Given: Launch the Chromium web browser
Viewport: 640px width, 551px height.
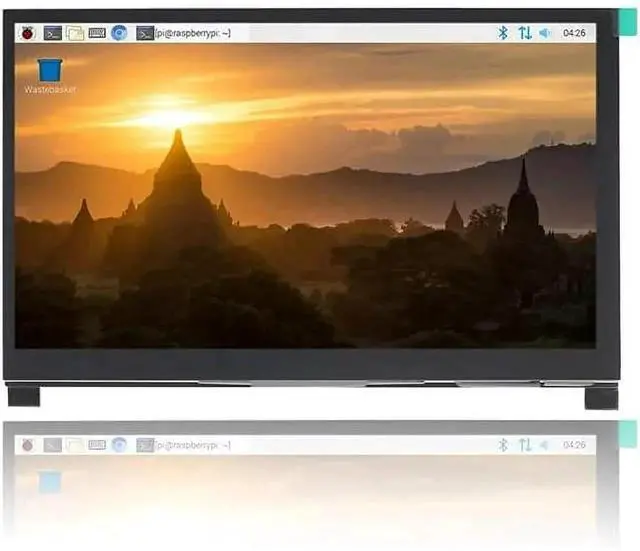Looking at the screenshot, I should pyautogui.click(x=119, y=33).
